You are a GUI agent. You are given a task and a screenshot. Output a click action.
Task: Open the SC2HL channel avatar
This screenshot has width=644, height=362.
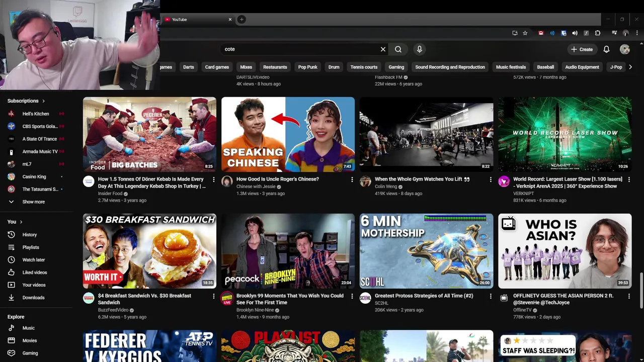365,298
